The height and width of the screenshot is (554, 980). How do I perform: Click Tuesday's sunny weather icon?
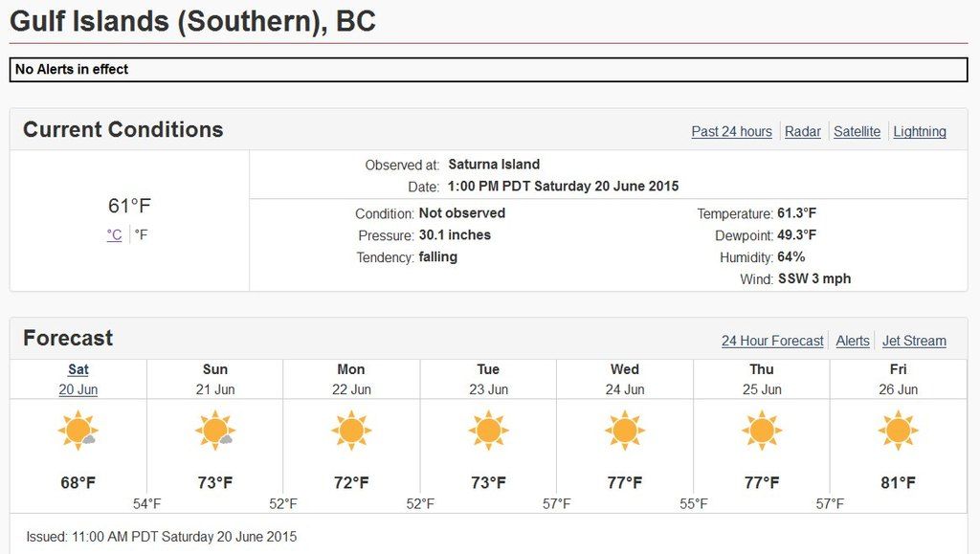[x=488, y=431]
